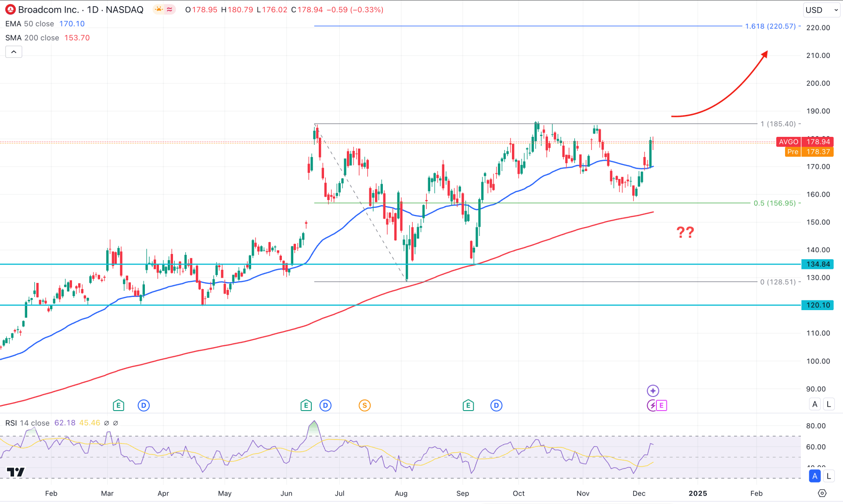The image size is (843, 504).
Task: Click the EMA value 170.10
Action: [x=72, y=24]
